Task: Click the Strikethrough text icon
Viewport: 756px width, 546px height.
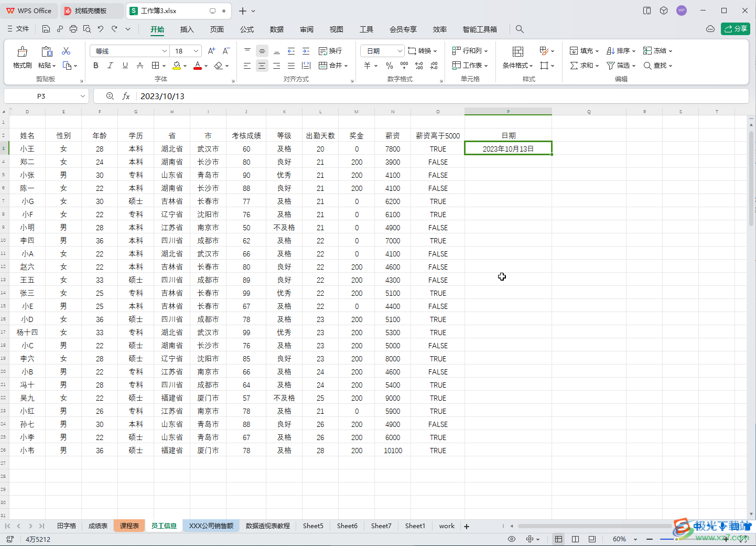Action: [140, 66]
